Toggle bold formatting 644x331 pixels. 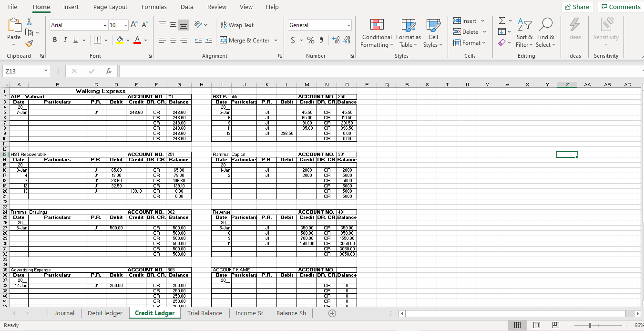(x=54, y=40)
